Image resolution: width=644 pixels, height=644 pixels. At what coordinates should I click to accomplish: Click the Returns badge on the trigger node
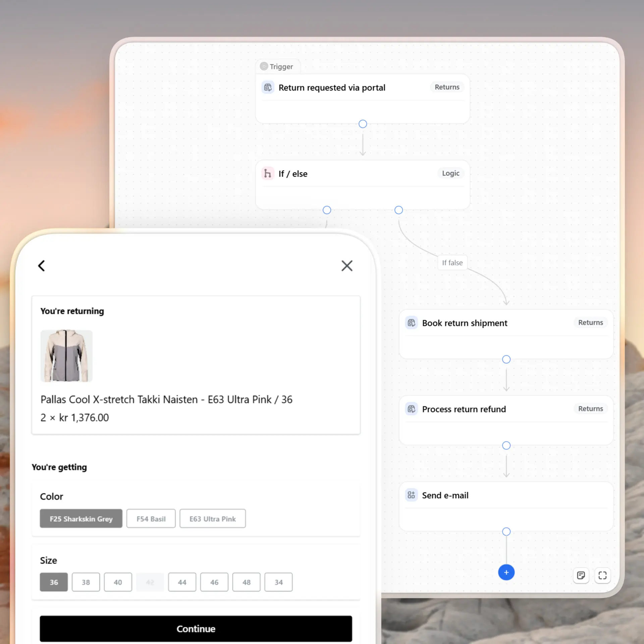tap(447, 87)
